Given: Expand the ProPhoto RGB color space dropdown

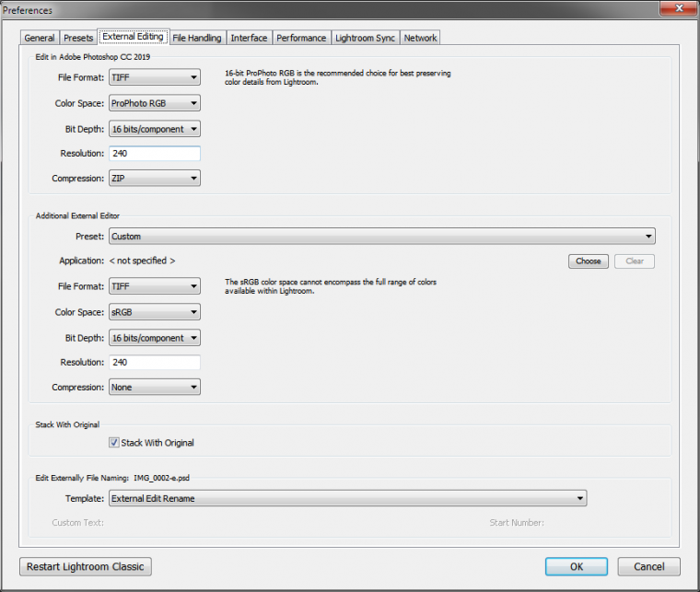Looking at the screenshot, I should [x=155, y=104].
